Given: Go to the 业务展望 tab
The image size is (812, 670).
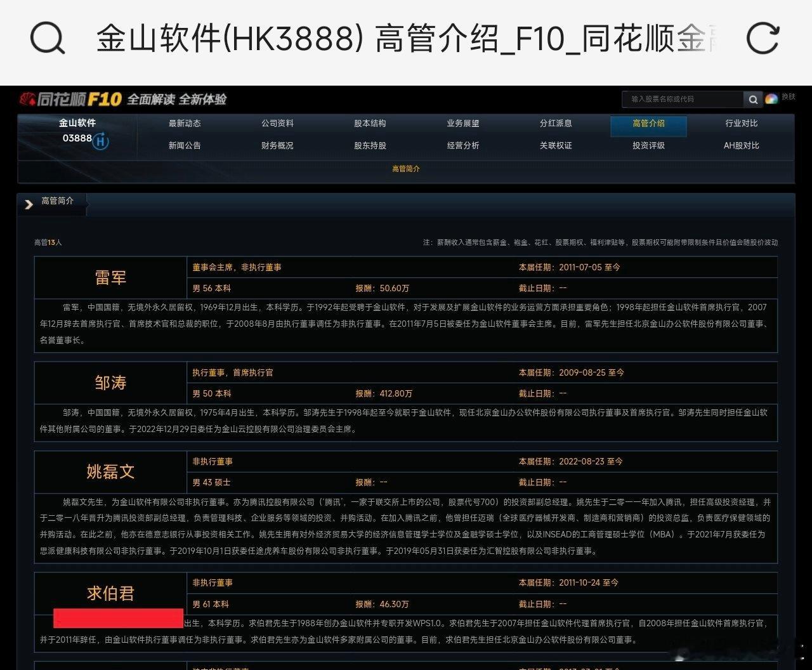Looking at the screenshot, I should click(x=463, y=123).
